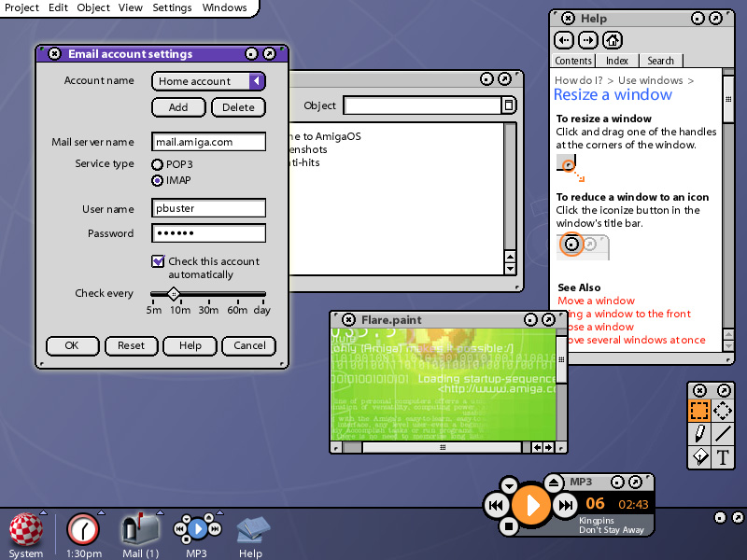Click the 'Move a window' help link
Viewport: 747px width, 560px height.
[x=596, y=301]
